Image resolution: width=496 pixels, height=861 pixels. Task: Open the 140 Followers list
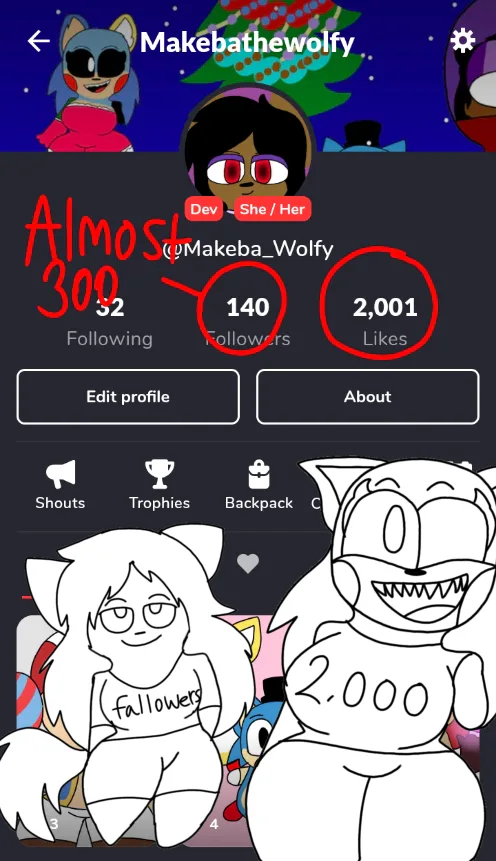(248, 322)
